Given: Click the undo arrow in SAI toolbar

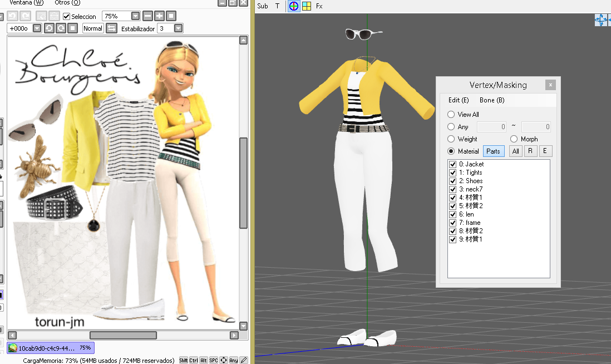Looking at the screenshot, I should point(12,16).
